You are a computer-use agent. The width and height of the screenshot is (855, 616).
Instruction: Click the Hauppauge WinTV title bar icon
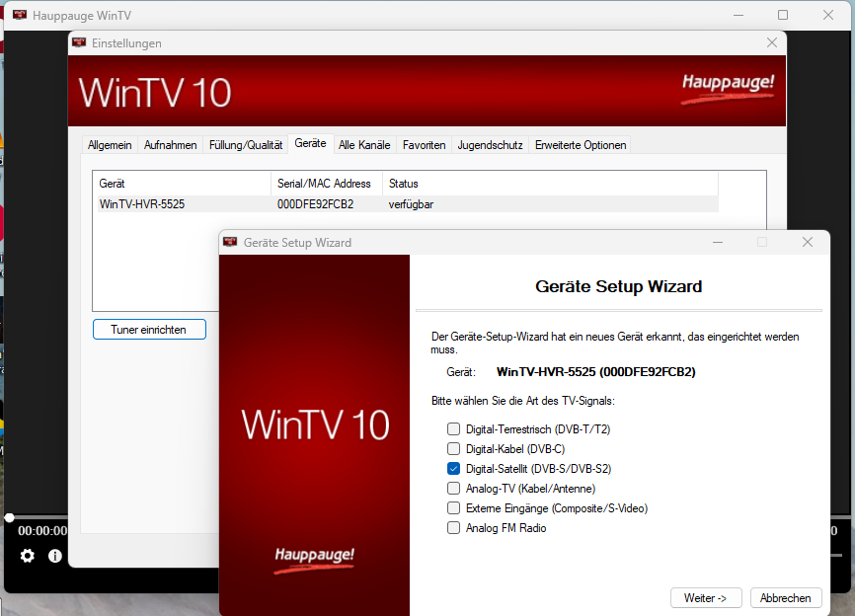tap(20, 15)
